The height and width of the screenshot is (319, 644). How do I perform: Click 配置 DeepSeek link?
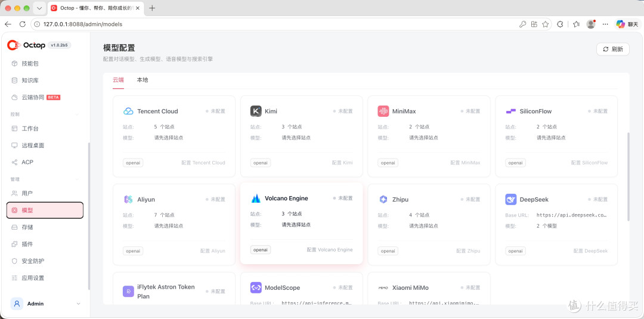coord(590,251)
